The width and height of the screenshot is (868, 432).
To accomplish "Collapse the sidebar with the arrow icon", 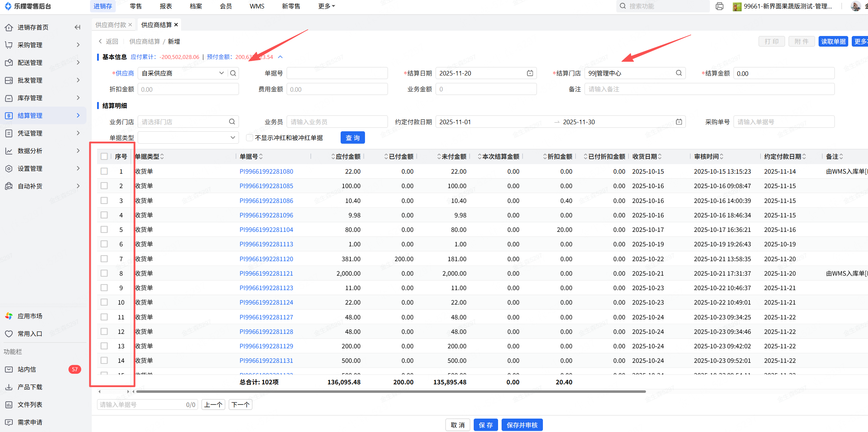I will (78, 27).
